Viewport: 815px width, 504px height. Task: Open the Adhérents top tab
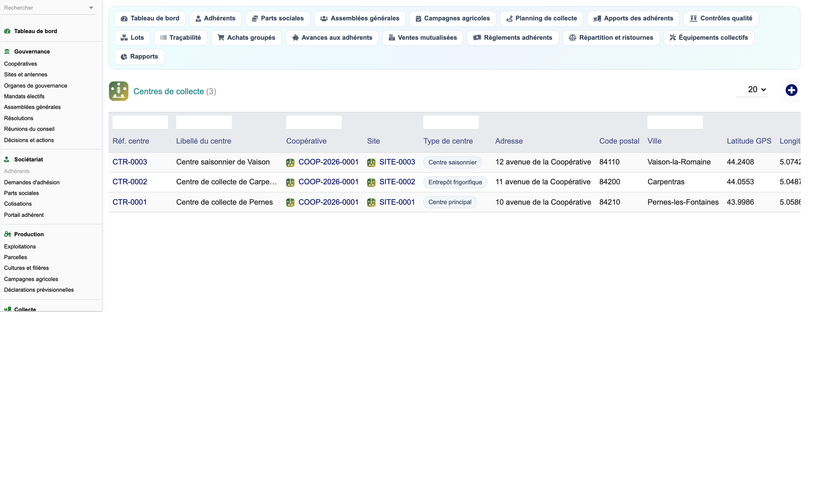point(215,18)
